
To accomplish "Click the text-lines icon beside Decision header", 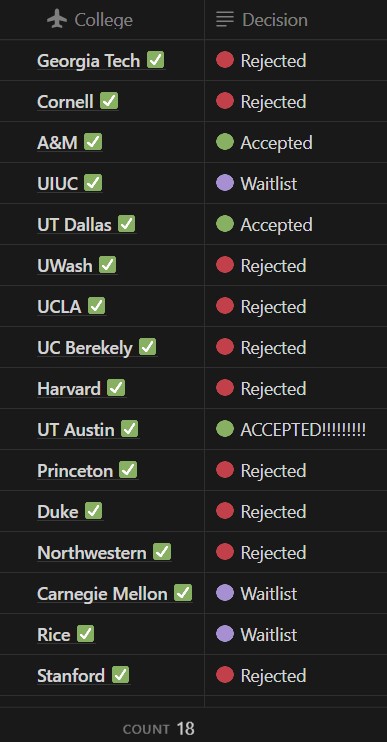I will tap(225, 19).
